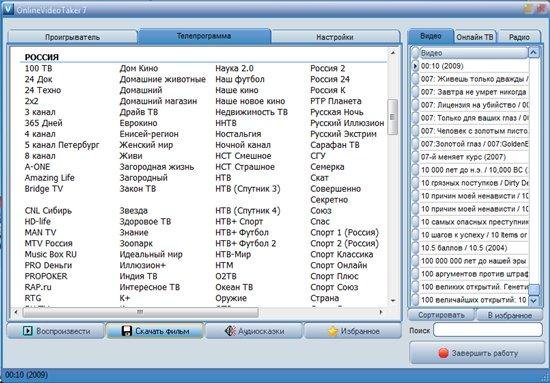Select 10 000 лет до н.э. video
The image size is (550, 383).
[474, 170]
